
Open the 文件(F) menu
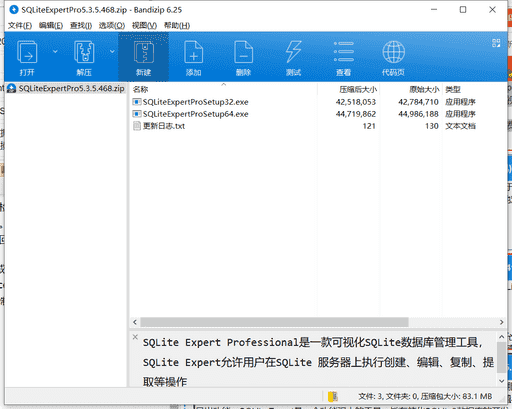coord(20,25)
